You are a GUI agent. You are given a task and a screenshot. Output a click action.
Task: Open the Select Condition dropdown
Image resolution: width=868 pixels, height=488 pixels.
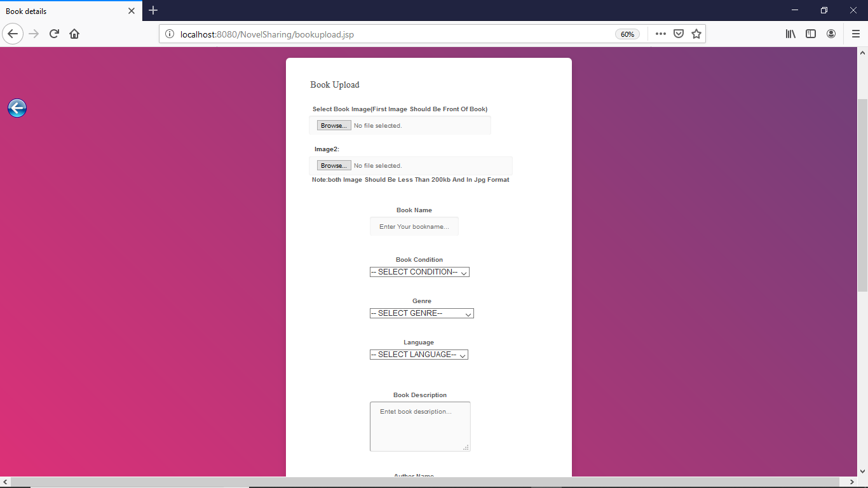click(x=419, y=272)
